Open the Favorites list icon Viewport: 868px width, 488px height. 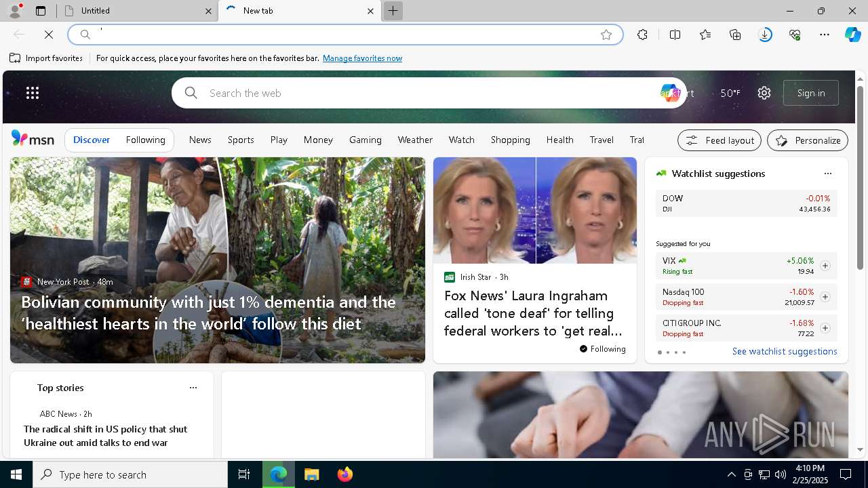click(x=705, y=35)
